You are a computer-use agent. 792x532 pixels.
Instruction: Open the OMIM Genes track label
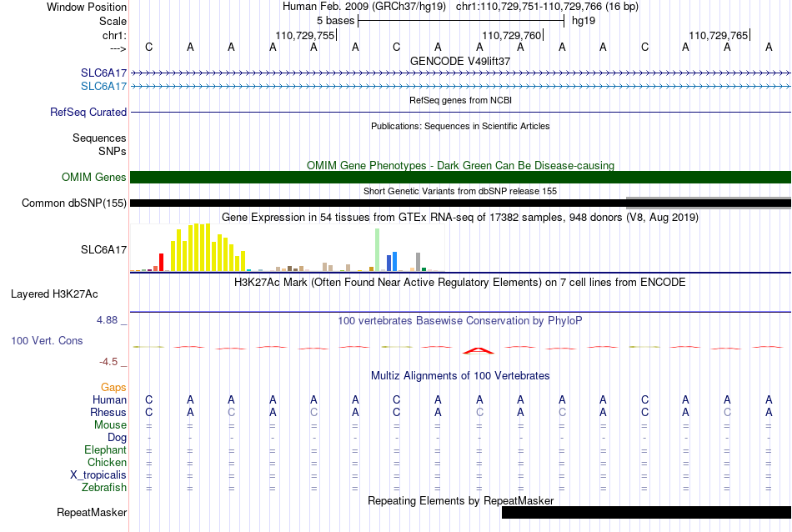tap(94, 178)
